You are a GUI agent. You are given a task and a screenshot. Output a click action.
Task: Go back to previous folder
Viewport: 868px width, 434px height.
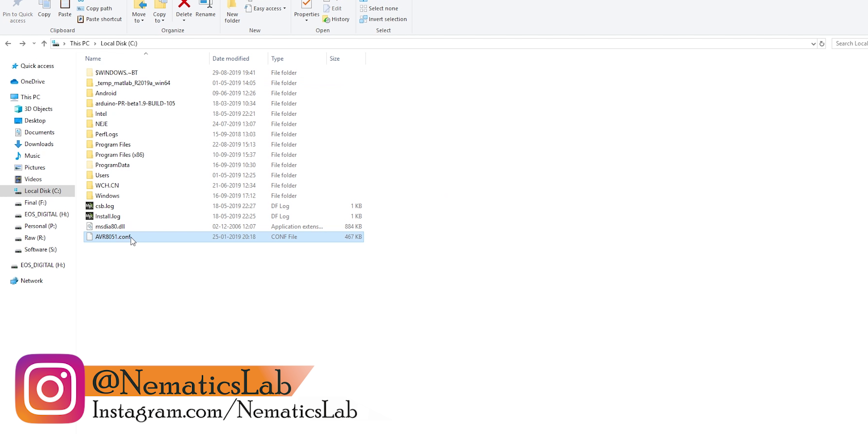[x=8, y=43]
